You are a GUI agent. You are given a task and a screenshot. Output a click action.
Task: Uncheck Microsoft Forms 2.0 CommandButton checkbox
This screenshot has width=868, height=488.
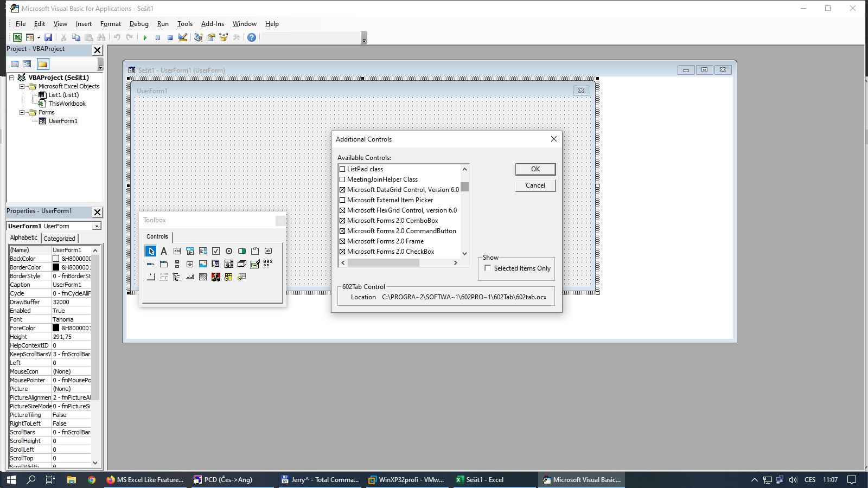[342, 231]
